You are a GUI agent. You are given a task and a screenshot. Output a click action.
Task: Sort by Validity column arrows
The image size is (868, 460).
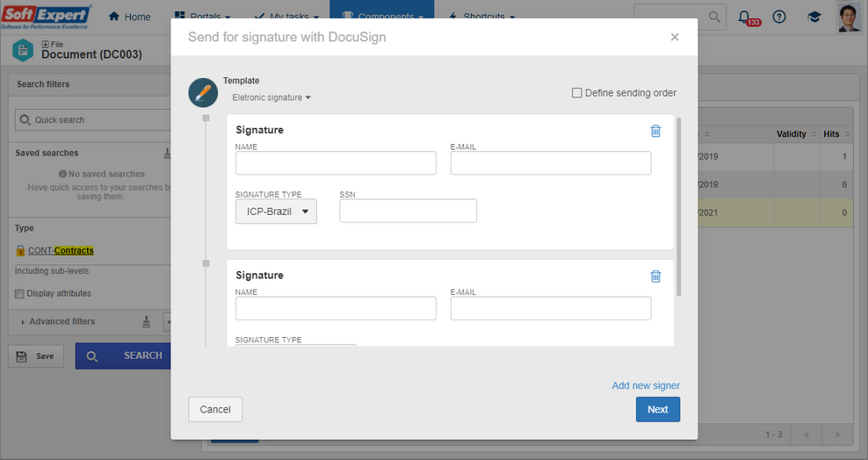(814, 134)
